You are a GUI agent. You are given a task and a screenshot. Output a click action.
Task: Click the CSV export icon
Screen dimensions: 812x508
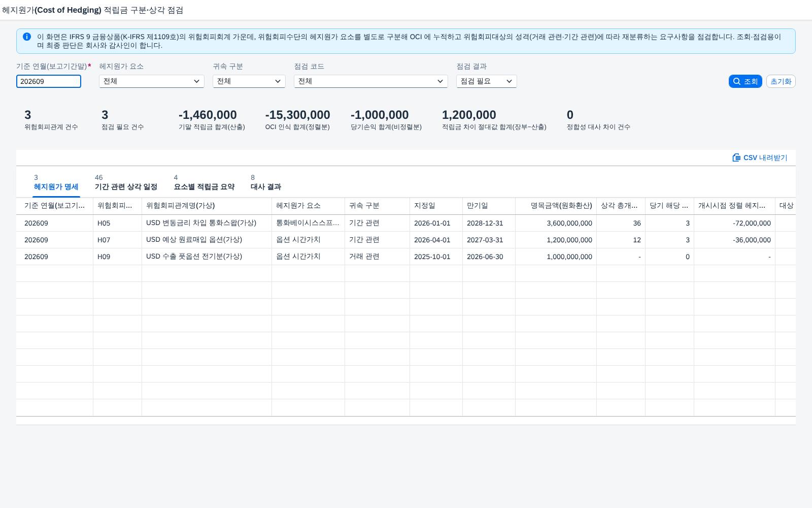coord(736,157)
